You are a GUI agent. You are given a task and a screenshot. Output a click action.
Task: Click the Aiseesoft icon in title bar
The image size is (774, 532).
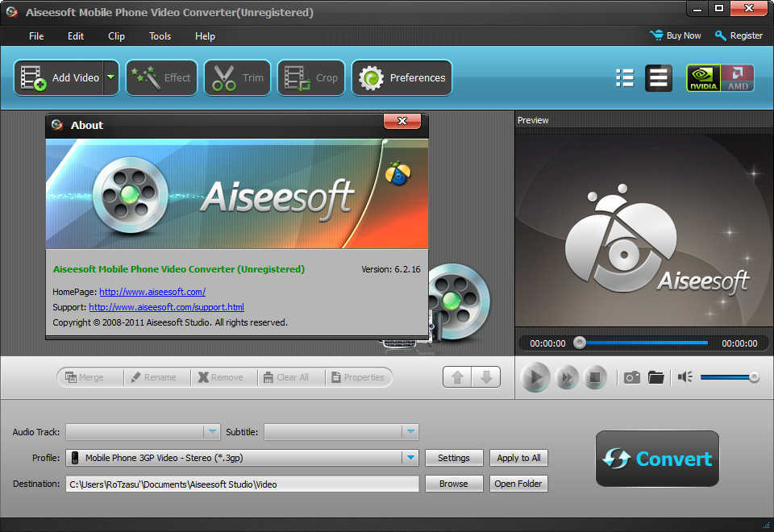12,12
